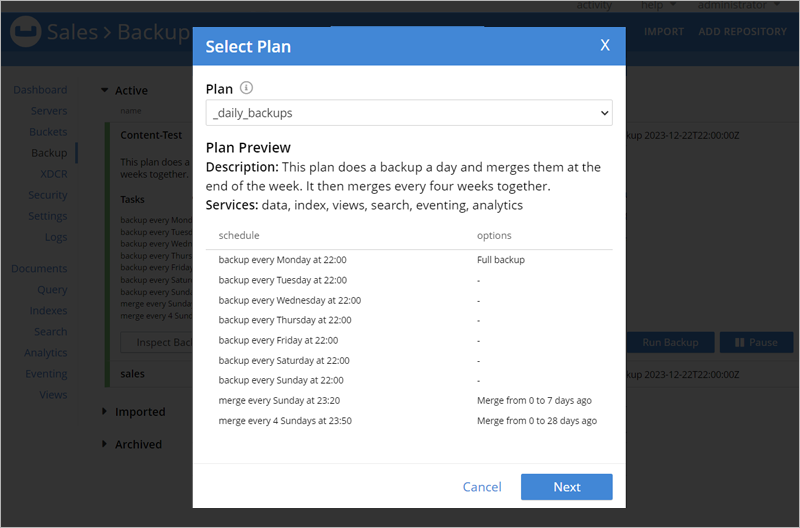Click the schedule column header
This screenshot has height=528, width=800.
coord(239,235)
